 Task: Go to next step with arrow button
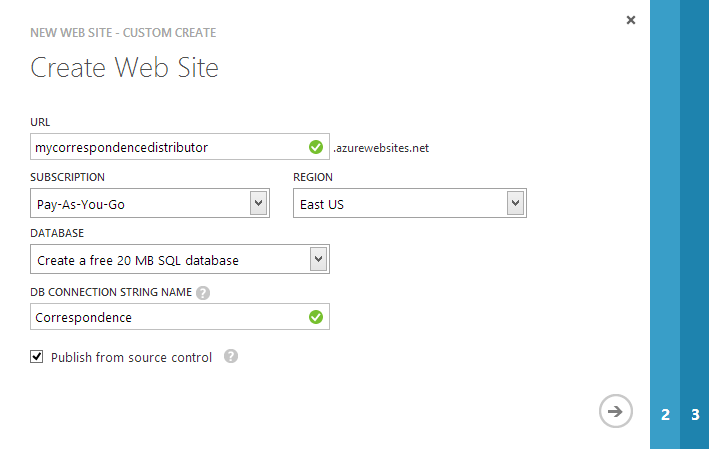point(616,411)
